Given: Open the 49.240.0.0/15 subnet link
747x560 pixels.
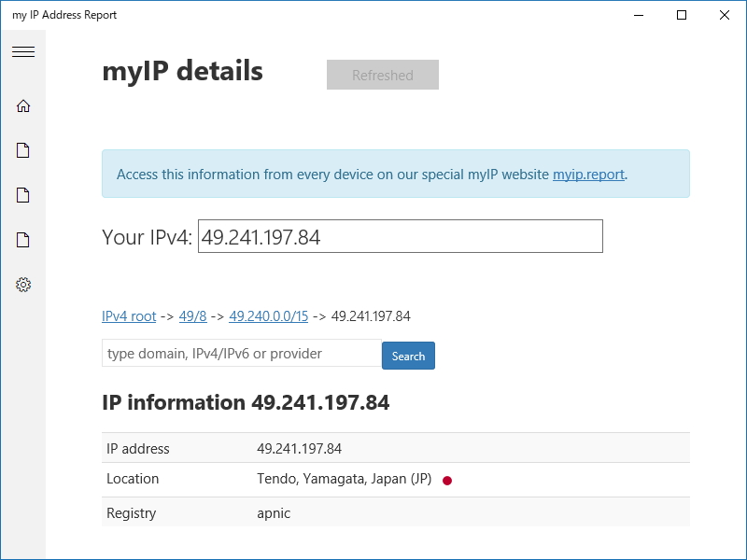Looking at the screenshot, I should (268, 316).
